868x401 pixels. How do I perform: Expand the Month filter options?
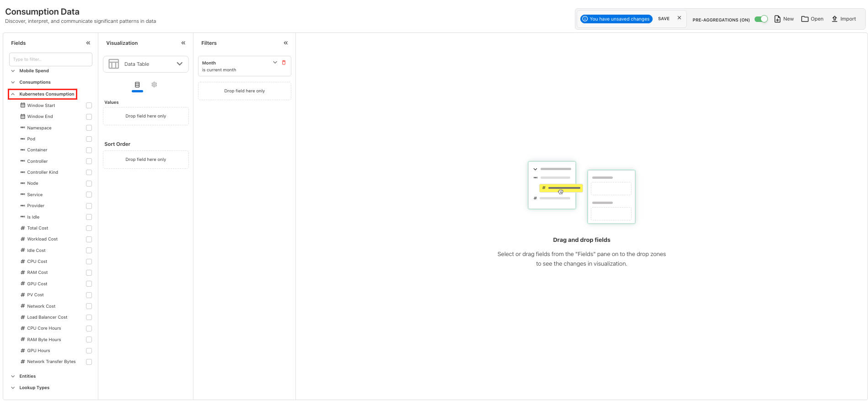coord(275,63)
